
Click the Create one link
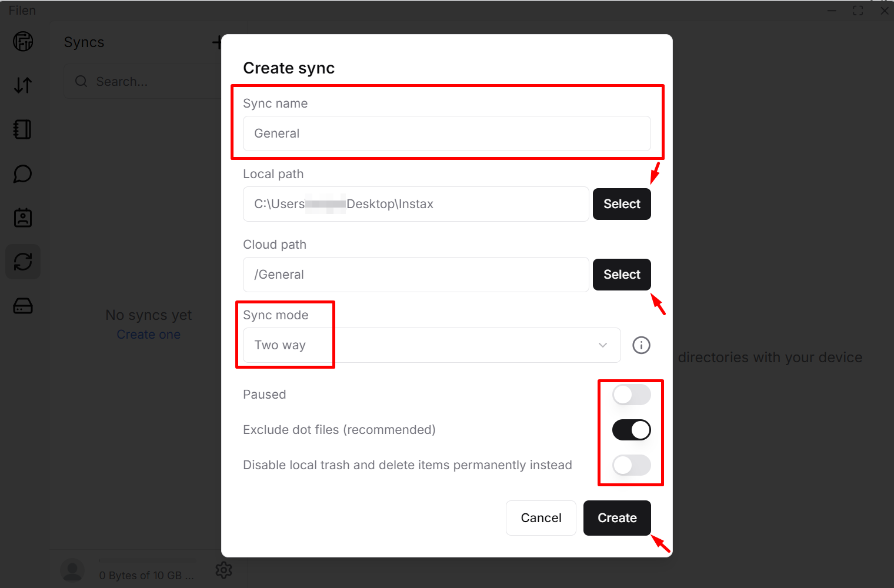(148, 335)
